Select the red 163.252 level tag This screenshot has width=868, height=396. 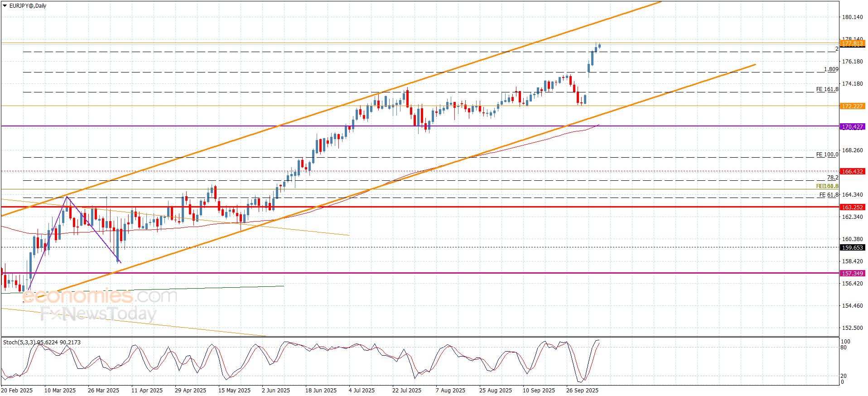point(852,207)
